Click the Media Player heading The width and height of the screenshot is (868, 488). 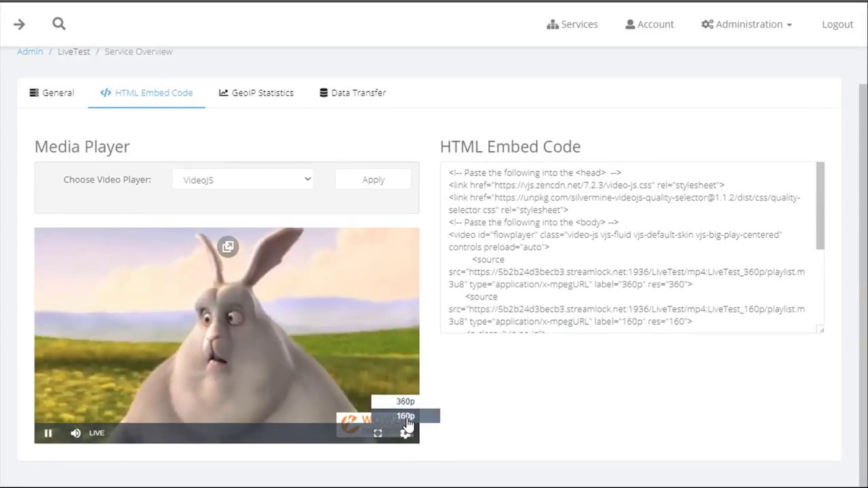(82, 146)
